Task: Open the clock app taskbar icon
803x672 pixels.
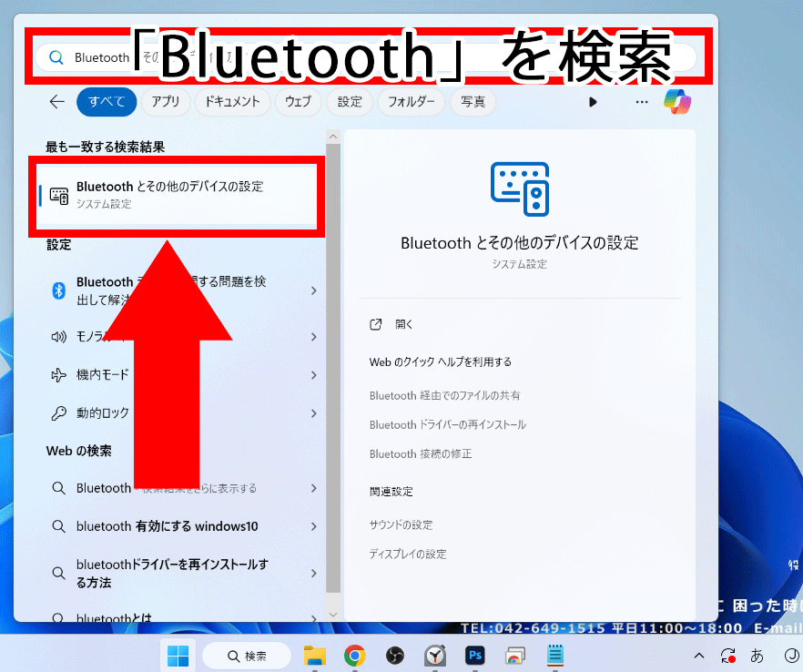Action: (435, 656)
